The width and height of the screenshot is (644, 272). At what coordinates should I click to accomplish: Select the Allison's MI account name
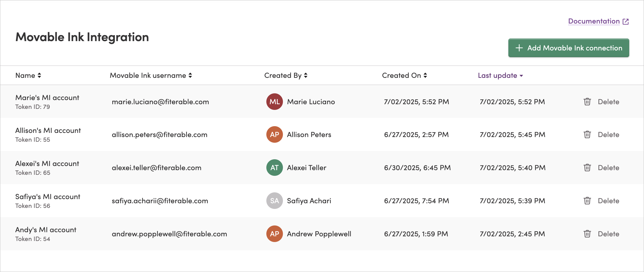click(48, 130)
